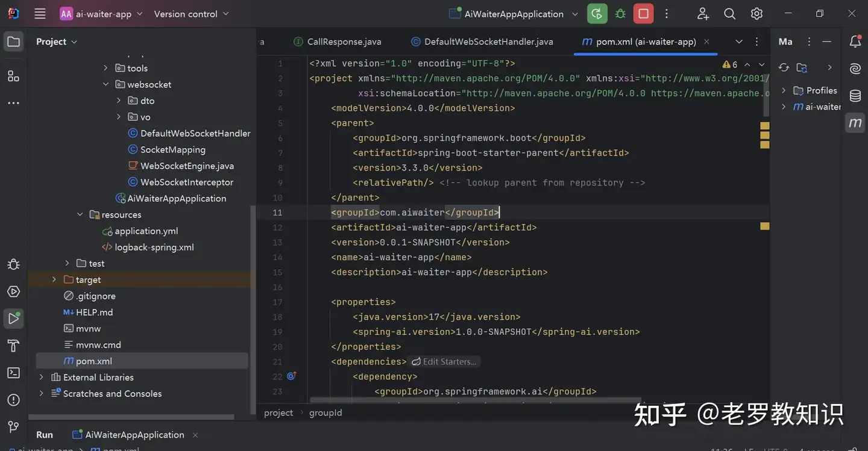The height and width of the screenshot is (451, 868).
Task: Show hidden Maven toolbar actions
Action: click(x=829, y=67)
